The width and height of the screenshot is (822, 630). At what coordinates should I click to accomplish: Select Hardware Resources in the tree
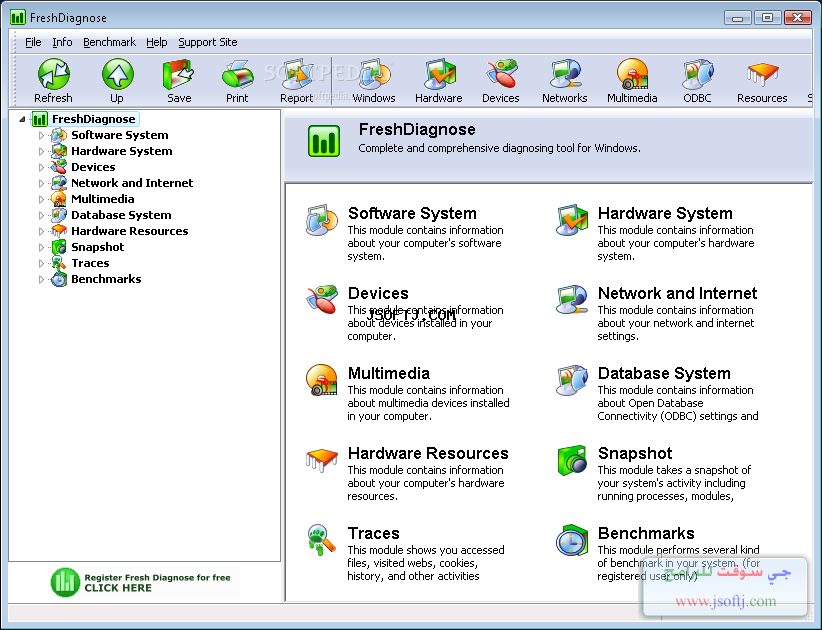(x=129, y=231)
